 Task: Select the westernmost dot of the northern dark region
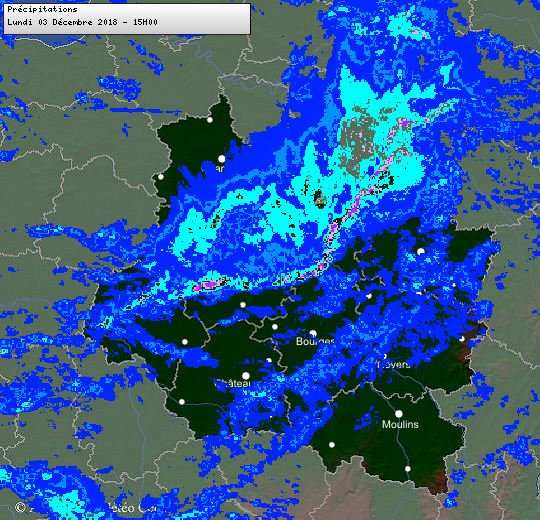click(x=161, y=177)
